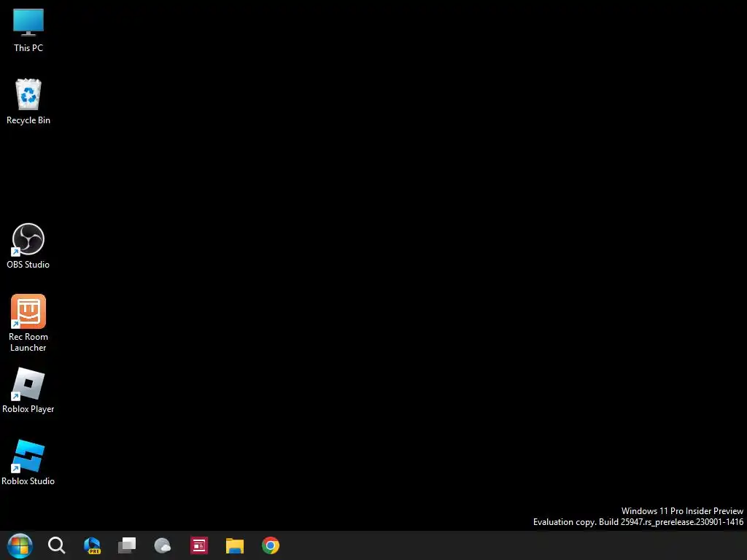Select the This PC desktop icon
The height and width of the screenshot is (560, 747).
tap(28, 23)
